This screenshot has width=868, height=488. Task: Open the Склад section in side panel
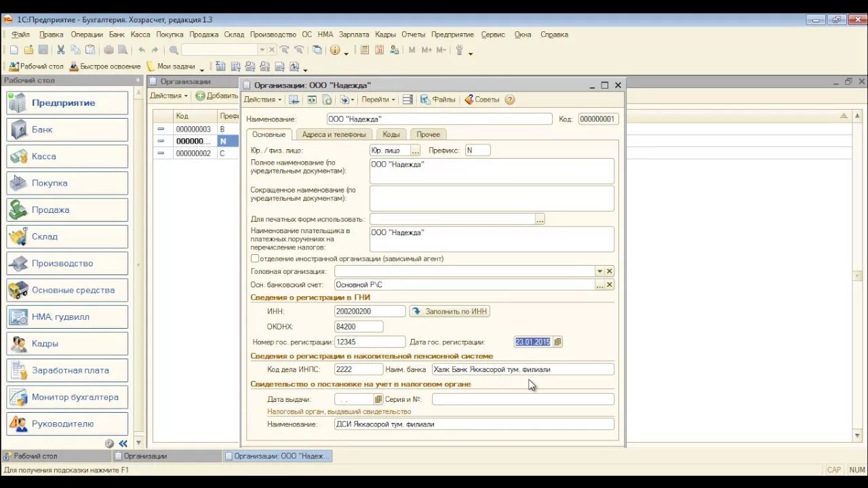(67, 237)
